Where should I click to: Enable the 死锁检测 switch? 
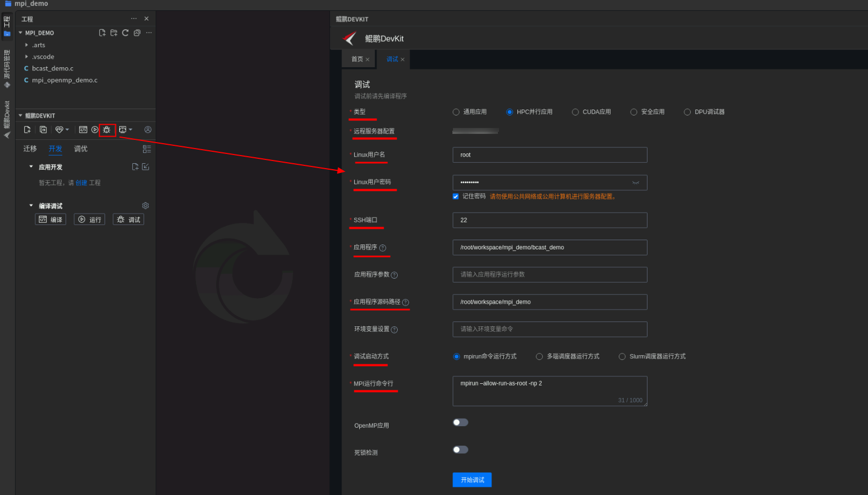(461, 449)
